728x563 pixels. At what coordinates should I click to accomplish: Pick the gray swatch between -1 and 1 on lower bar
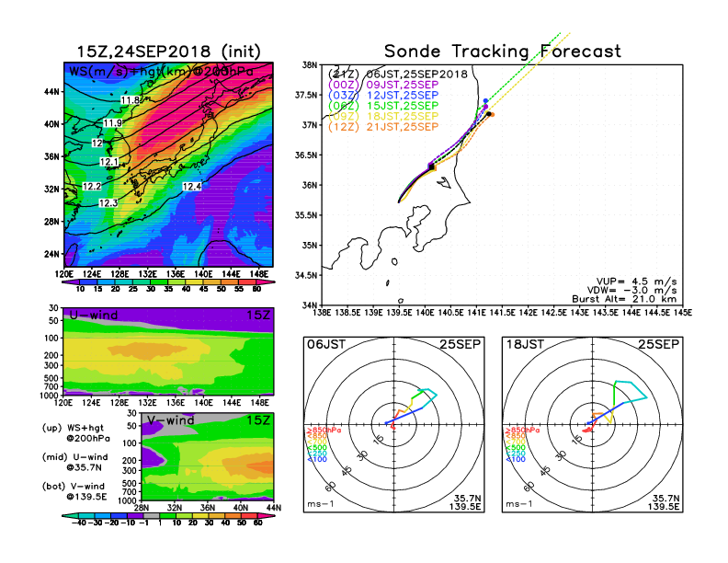(151, 516)
